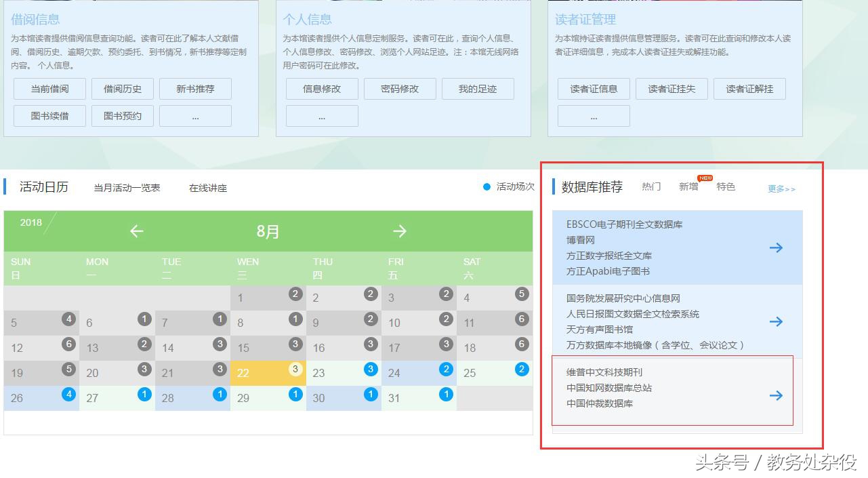Click the arrow beside 维普中文科技期刊 group

point(776,395)
